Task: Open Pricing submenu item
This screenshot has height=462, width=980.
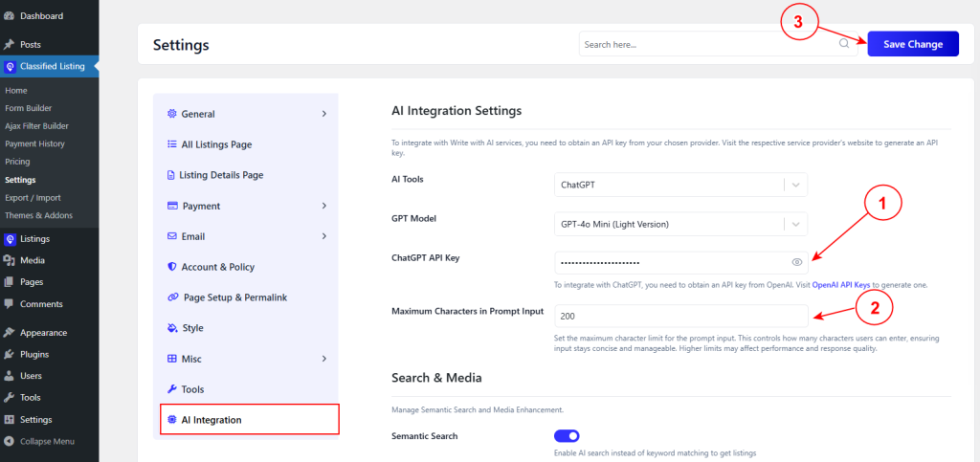Action: [17, 162]
